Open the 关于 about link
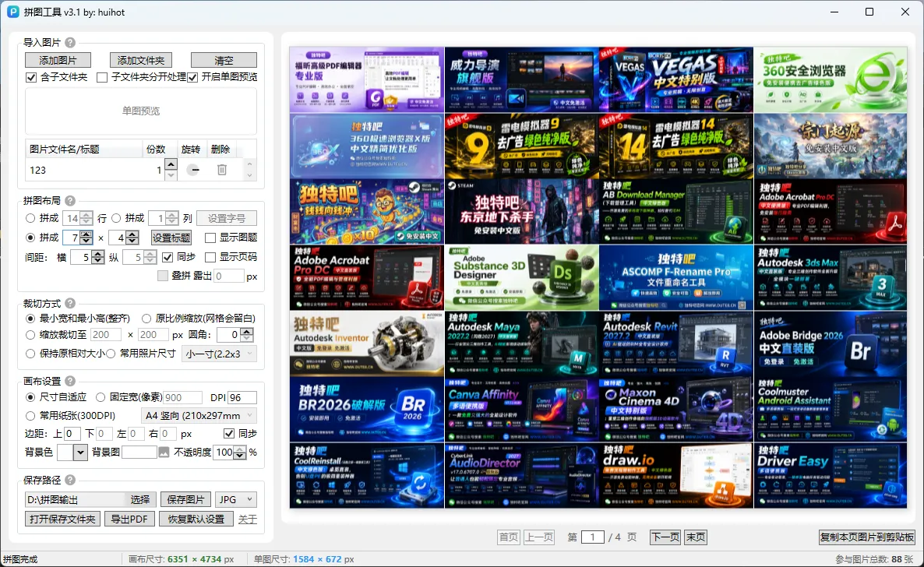924x567 pixels. [248, 519]
